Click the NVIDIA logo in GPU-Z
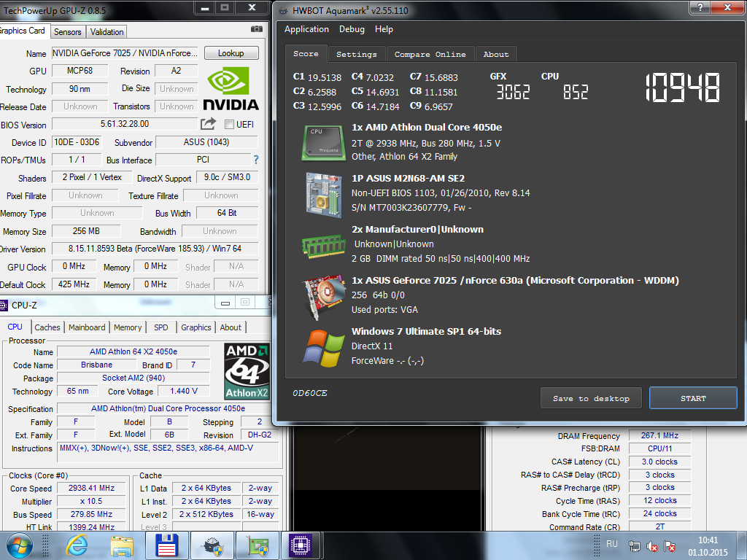Viewport: 747px width, 560px height. point(231,88)
